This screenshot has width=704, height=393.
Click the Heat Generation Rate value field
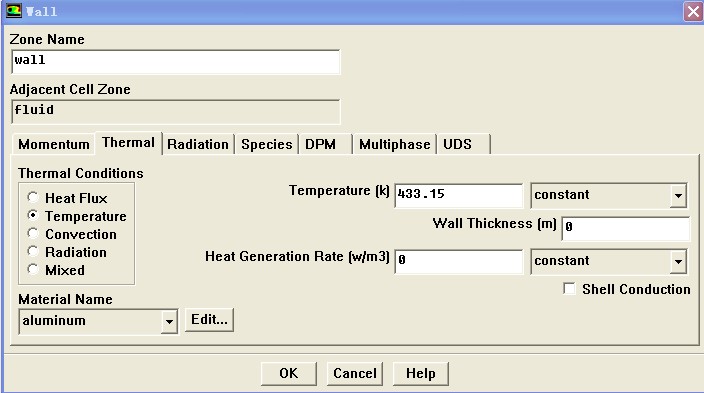(459, 261)
